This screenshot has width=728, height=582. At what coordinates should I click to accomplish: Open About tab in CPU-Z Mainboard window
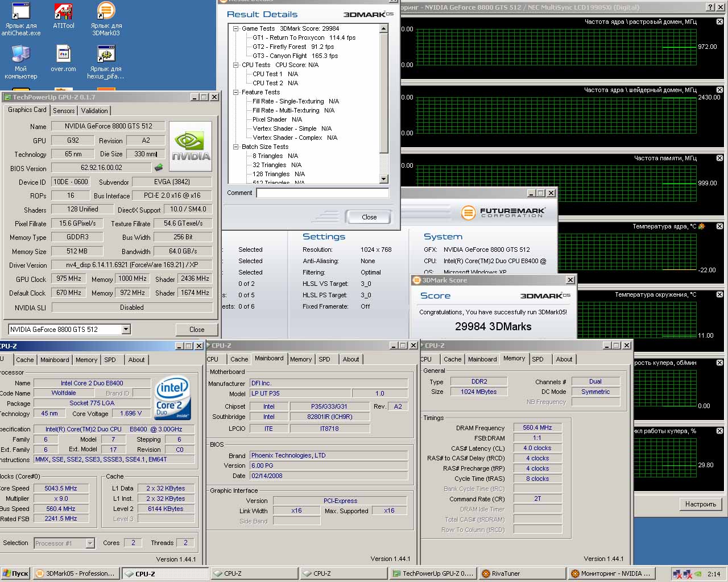pyautogui.click(x=351, y=359)
